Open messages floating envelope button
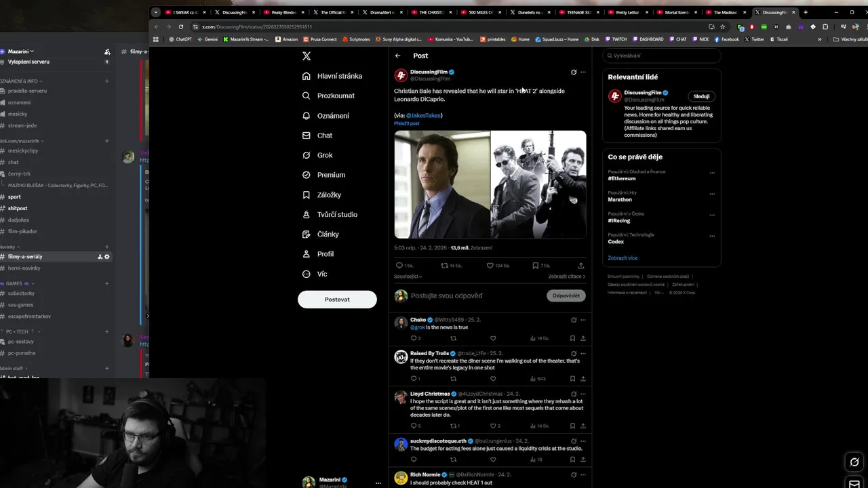The width and height of the screenshot is (868, 488). 854,483
